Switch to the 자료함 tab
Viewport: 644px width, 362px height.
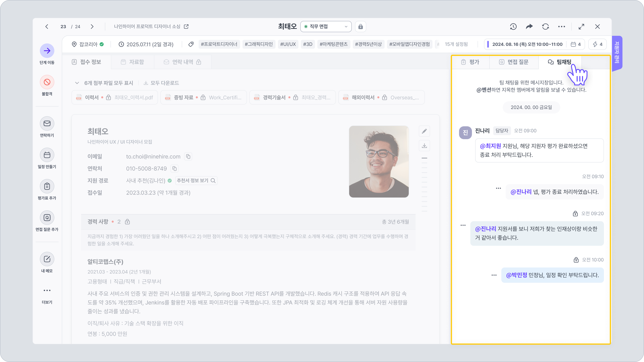point(132,62)
